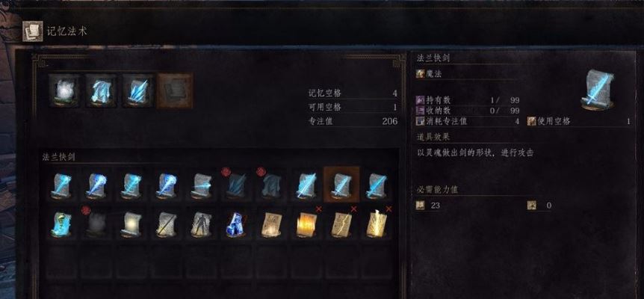View the large 法兰快剑 preview image
The image size is (644, 299).
(x=597, y=90)
